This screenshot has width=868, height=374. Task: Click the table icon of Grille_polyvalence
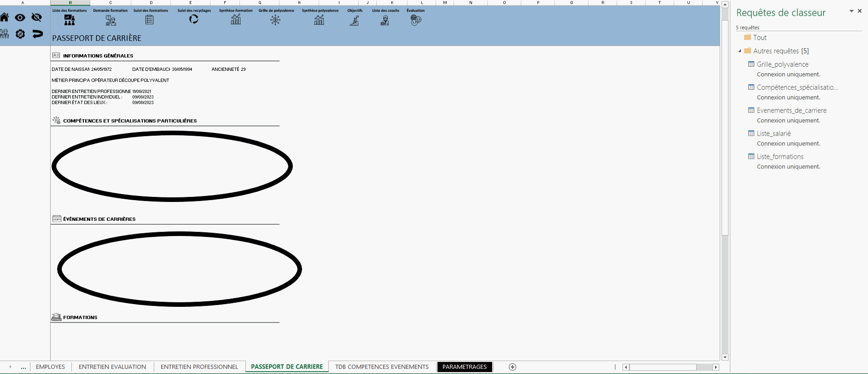point(751,64)
